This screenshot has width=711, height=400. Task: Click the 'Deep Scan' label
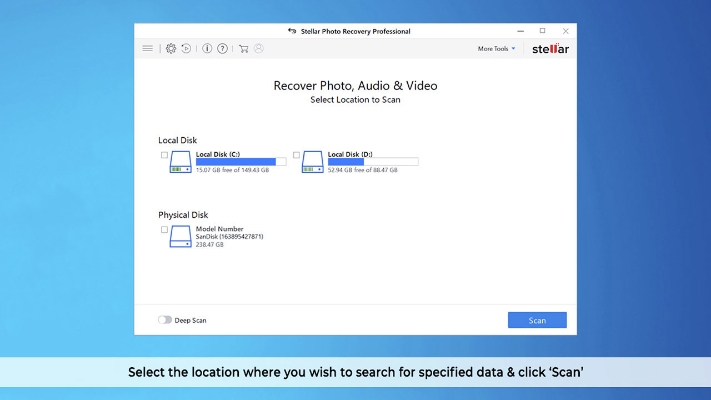pos(190,320)
